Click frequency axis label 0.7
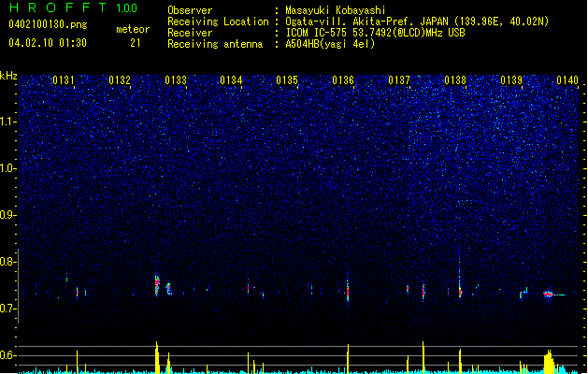Screen dimensions: 588x374 point(8,309)
